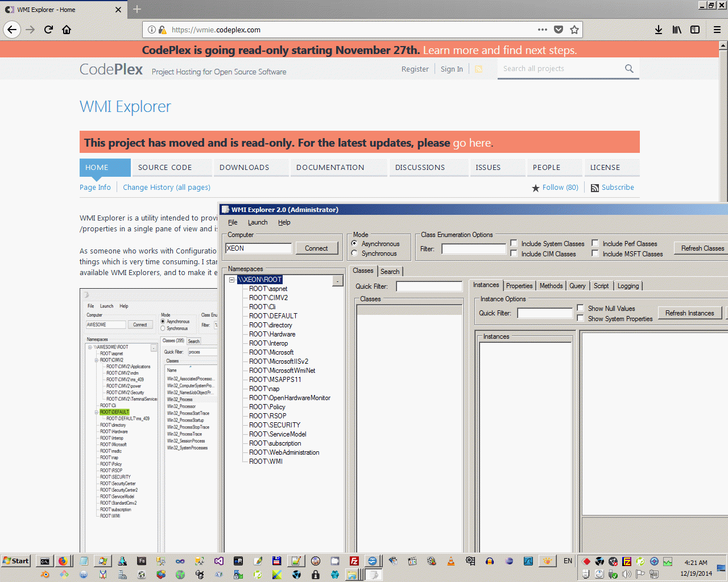
Task: Open page actions three-dot menu in address bar
Action: [x=543, y=30]
